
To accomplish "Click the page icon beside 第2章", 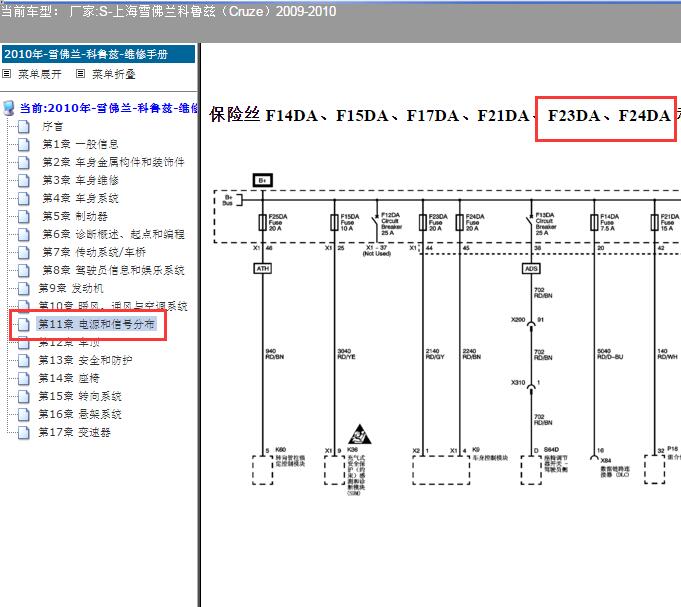I will click(24, 163).
